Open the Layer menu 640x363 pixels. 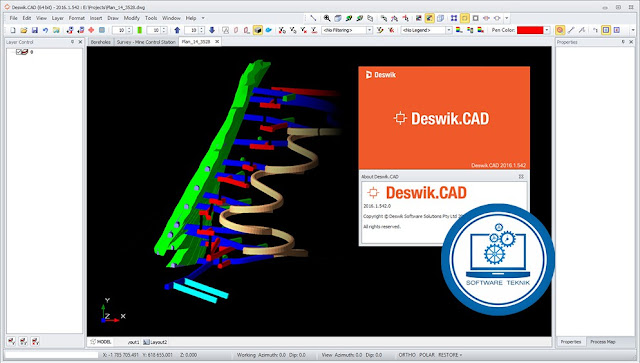coord(58,18)
